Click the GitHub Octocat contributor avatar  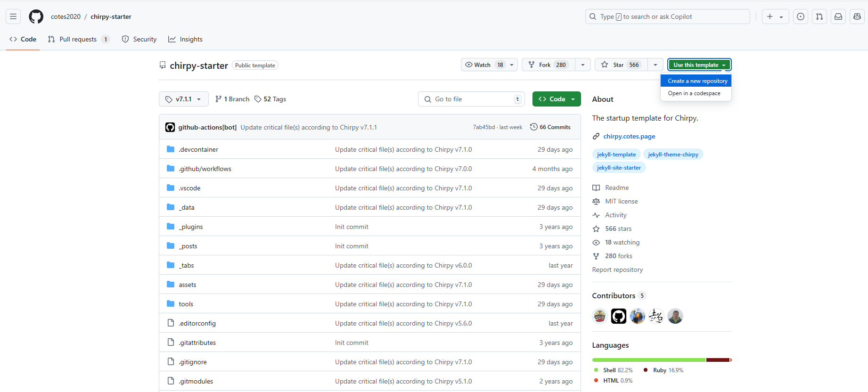(619, 316)
